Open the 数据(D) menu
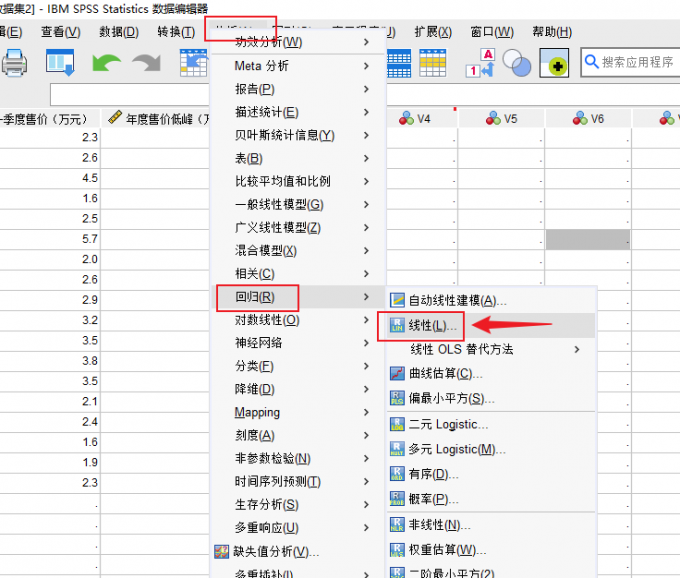This screenshot has height=578, width=680. click(118, 32)
